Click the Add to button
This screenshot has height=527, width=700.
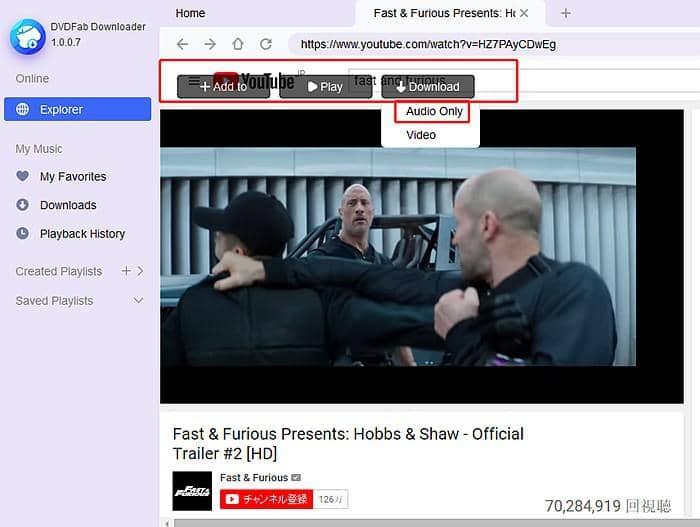224,87
